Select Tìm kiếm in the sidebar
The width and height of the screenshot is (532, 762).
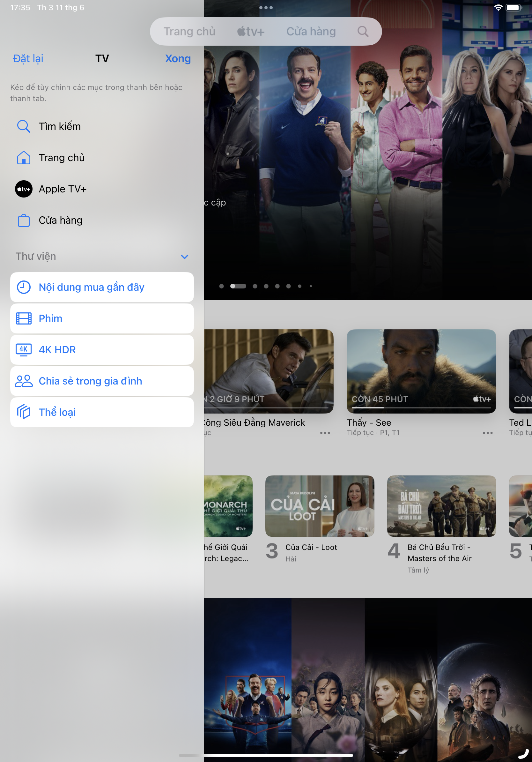tap(102, 126)
